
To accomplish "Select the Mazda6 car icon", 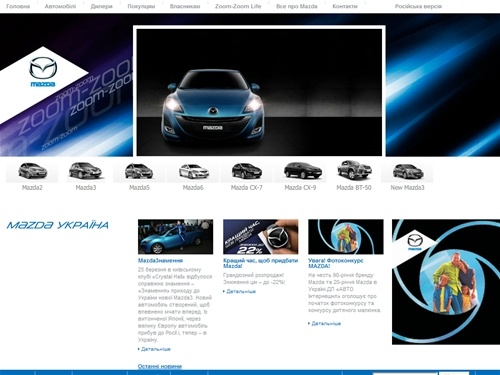I will pyautogui.click(x=193, y=171).
